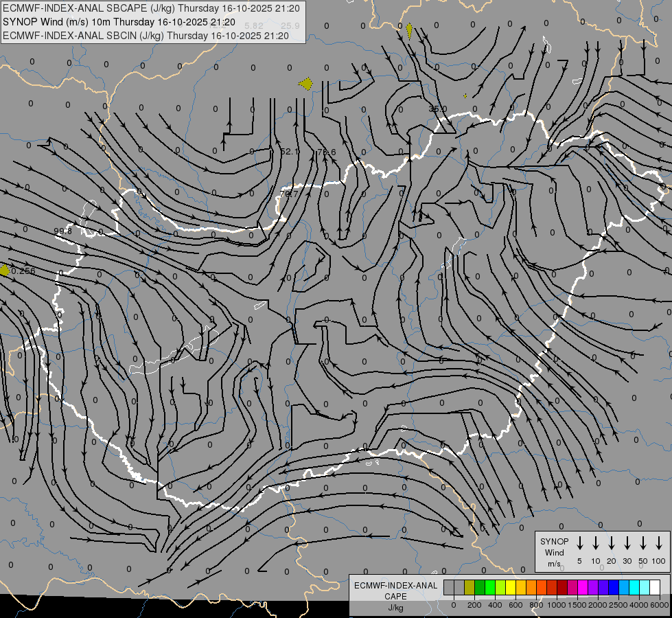Click the 6000 tick label in the CAPE legend
The height and width of the screenshot is (618, 672).
click(x=659, y=605)
